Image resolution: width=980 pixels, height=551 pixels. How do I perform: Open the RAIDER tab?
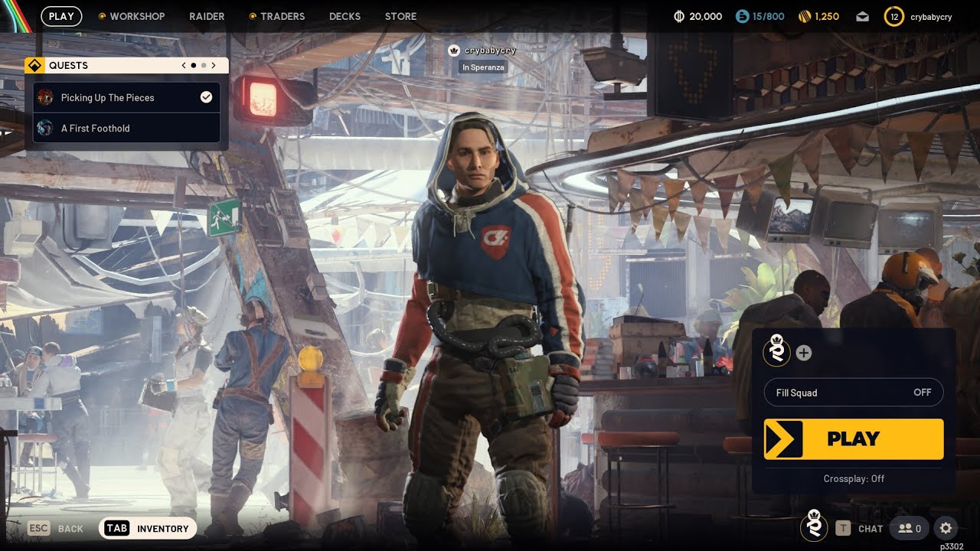coord(207,16)
